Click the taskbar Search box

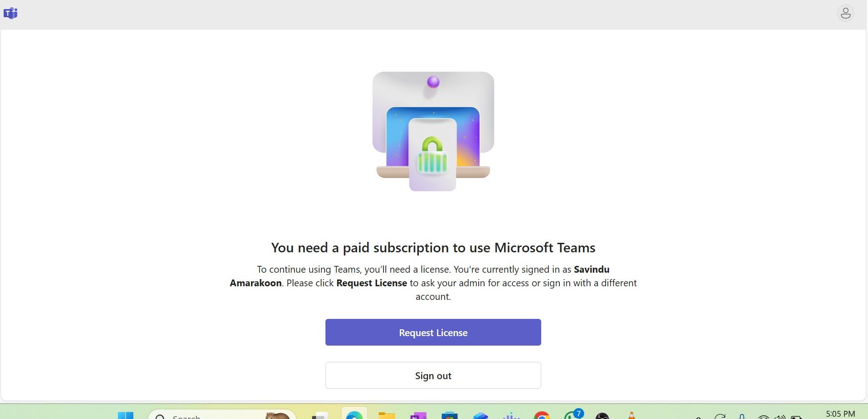(222, 415)
